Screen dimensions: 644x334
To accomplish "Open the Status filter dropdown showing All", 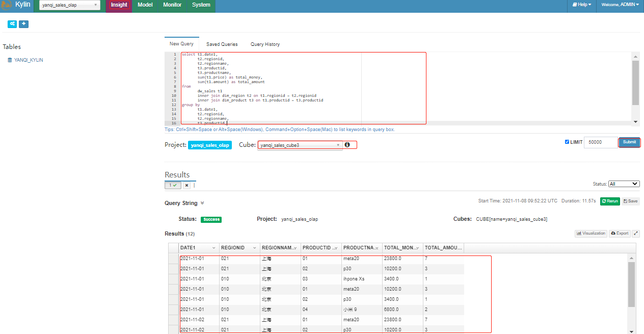I will [624, 184].
